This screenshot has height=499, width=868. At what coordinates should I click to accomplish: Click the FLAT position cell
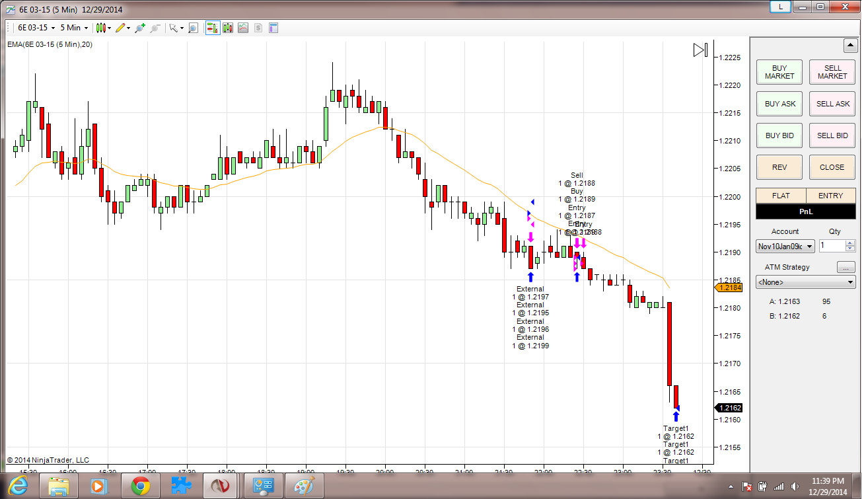click(x=781, y=196)
